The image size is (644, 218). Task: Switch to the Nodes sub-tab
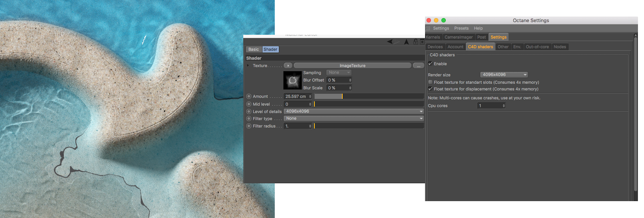tap(560, 47)
